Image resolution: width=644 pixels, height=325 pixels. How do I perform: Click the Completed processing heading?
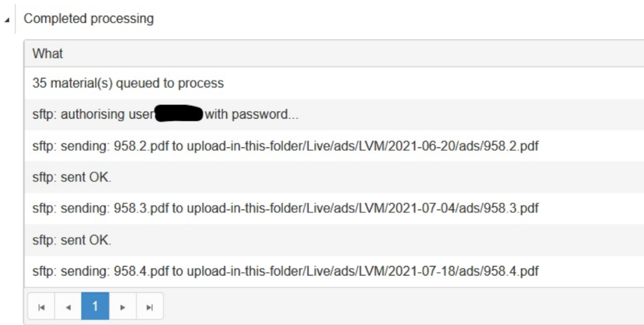pyautogui.click(x=89, y=19)
